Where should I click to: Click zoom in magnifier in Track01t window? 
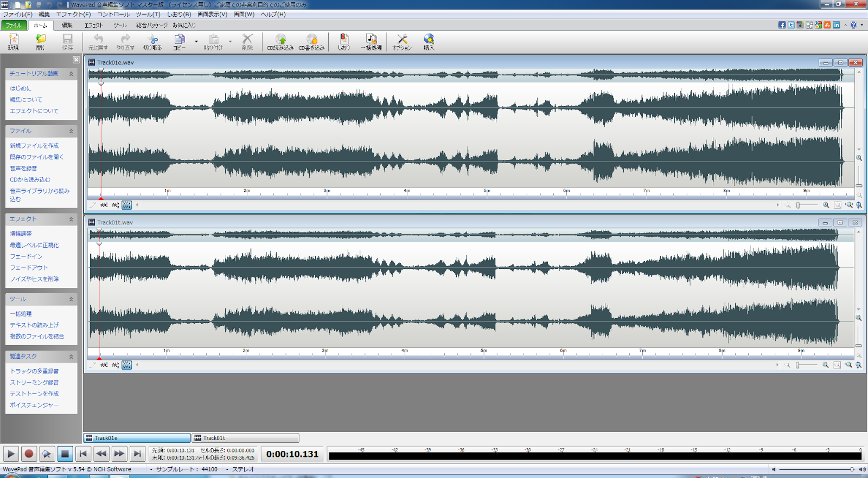point(826,365)
